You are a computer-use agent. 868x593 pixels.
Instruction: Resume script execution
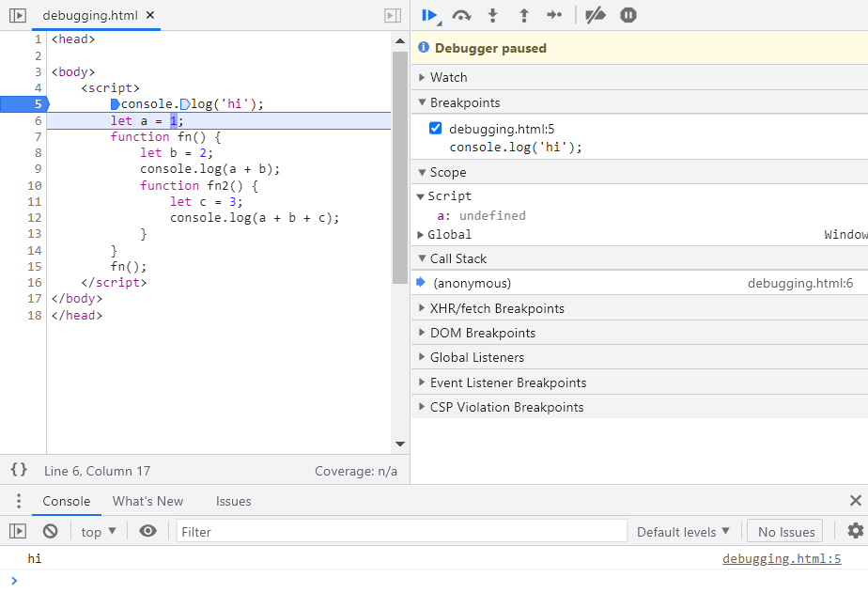(429, 15)
